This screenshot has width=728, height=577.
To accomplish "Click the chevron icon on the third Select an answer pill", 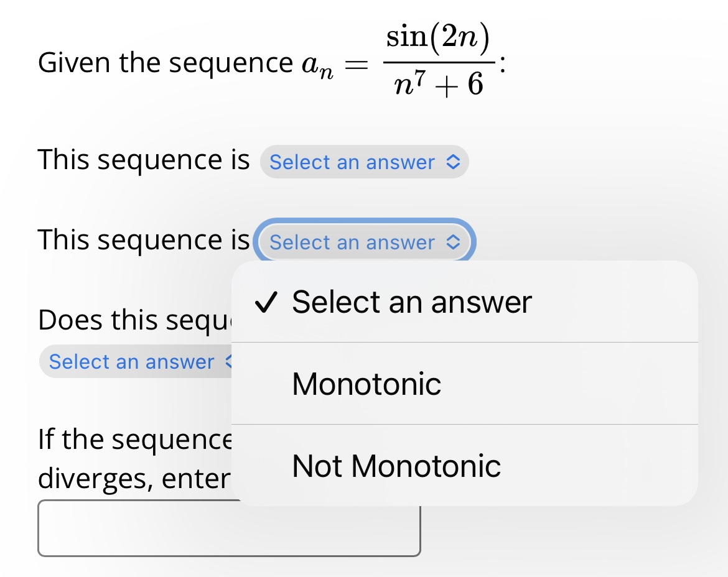I will point(228,362).
